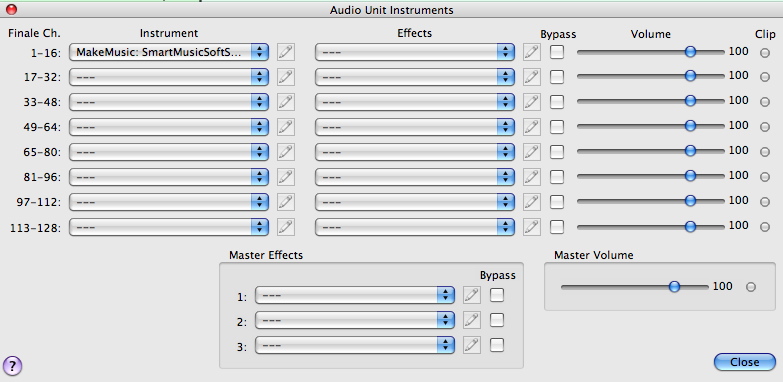Click the Audio Unit Instruments window title

coord(392,10)
